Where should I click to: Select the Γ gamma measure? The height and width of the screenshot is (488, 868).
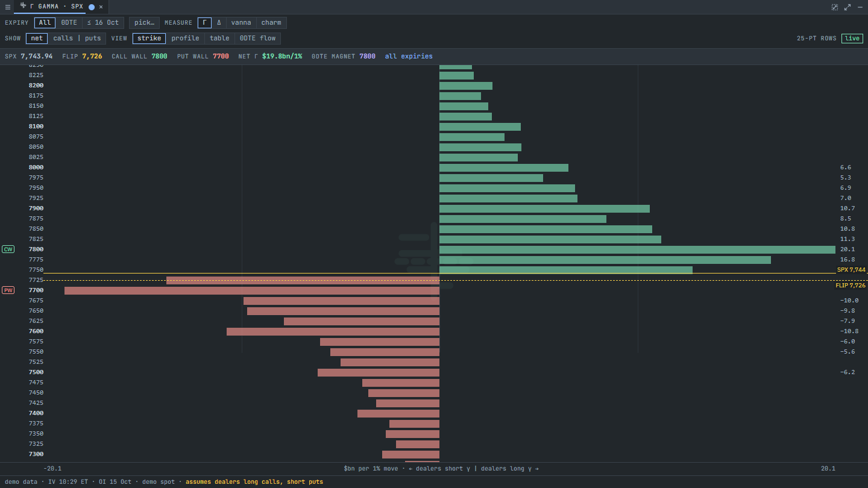(x=204, y=23)
